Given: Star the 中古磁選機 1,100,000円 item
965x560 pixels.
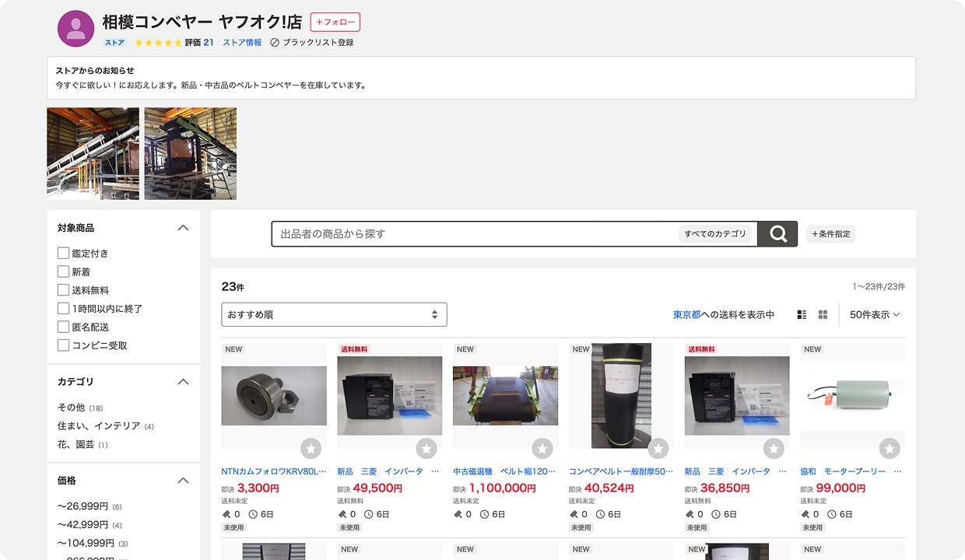Looking at the screenshot, I should point(542,448).
